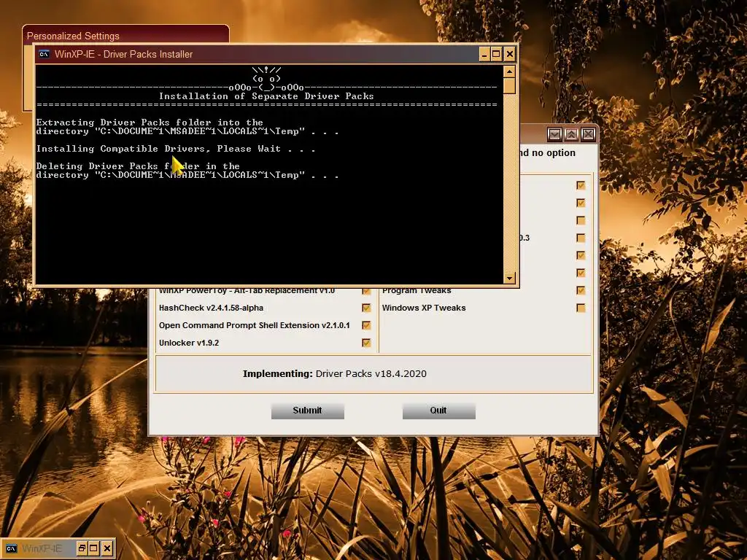Click the console icon in Driver Packs Installer title

(x=44, y=54)
